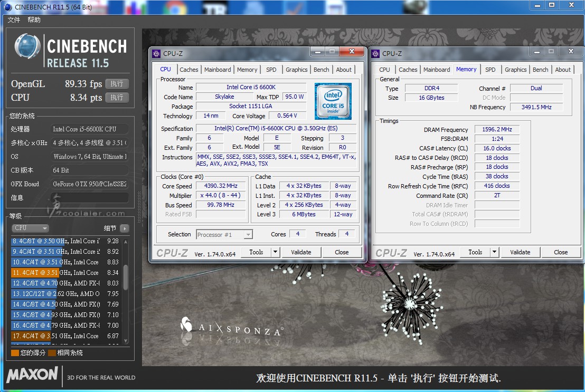Click Validate in left CPU-Z window
This screenshot has height=392, width=585.
(301, 252)
